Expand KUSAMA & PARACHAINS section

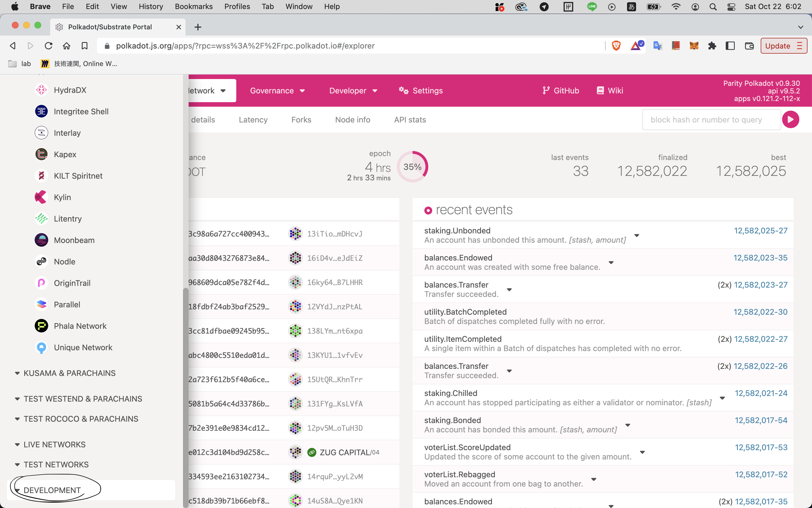65,373
